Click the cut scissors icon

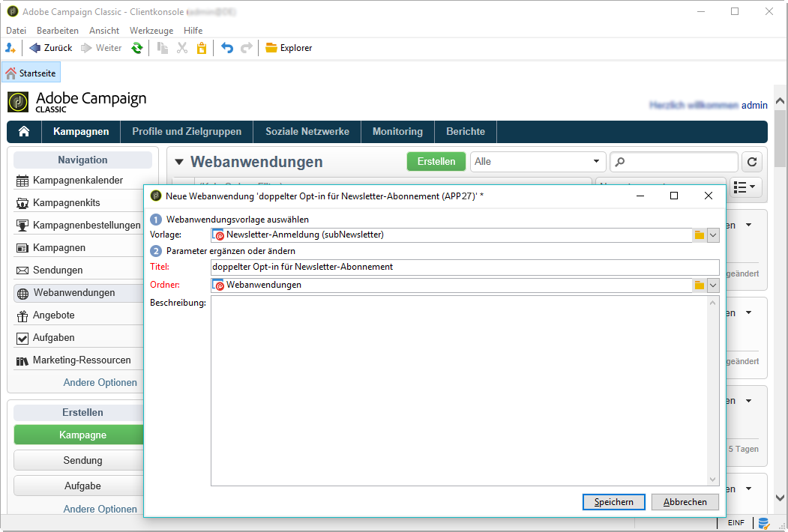(x=182, y=48)
